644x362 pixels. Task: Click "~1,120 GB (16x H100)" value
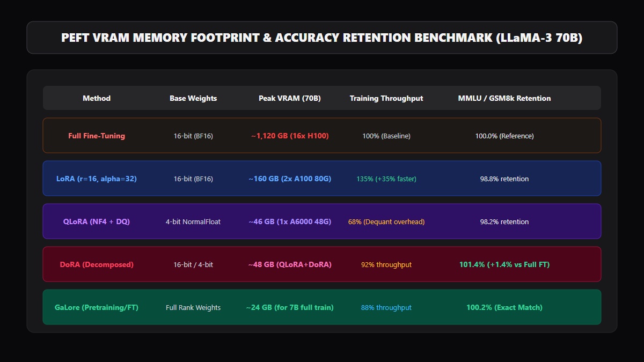click(x=290, y=136)
